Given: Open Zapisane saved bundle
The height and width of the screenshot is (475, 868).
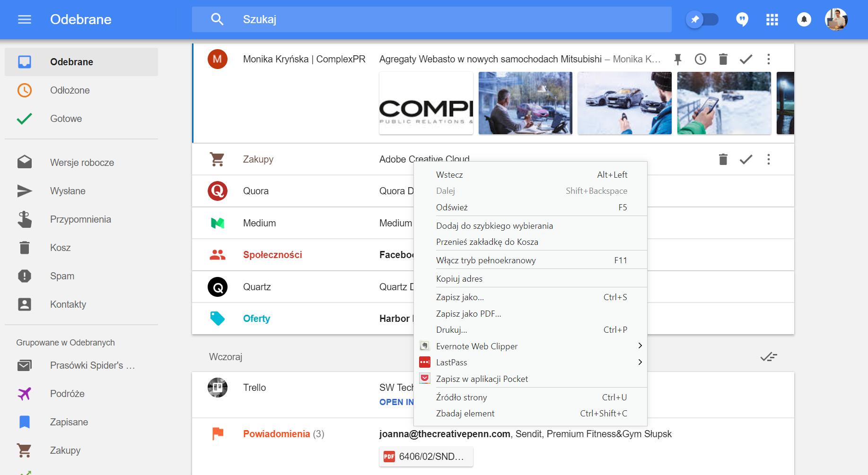Looking at the screenshot, I should click(x=81, y=422).
